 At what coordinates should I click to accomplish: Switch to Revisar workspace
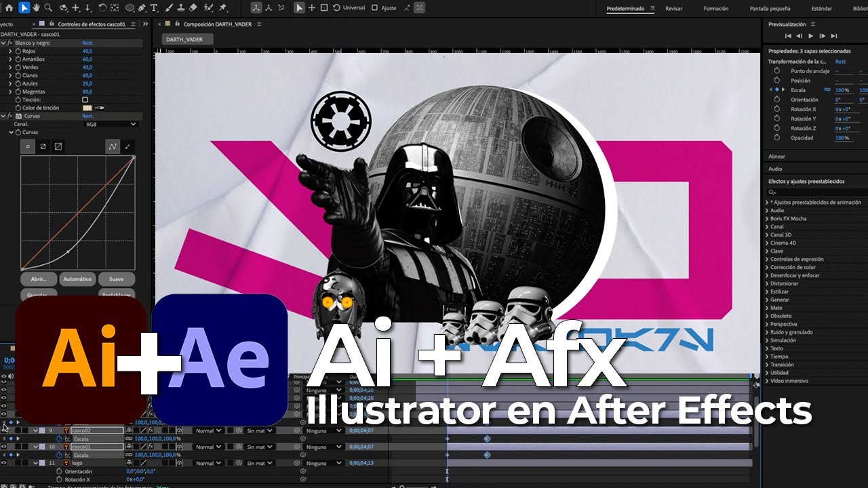(674, 9)
